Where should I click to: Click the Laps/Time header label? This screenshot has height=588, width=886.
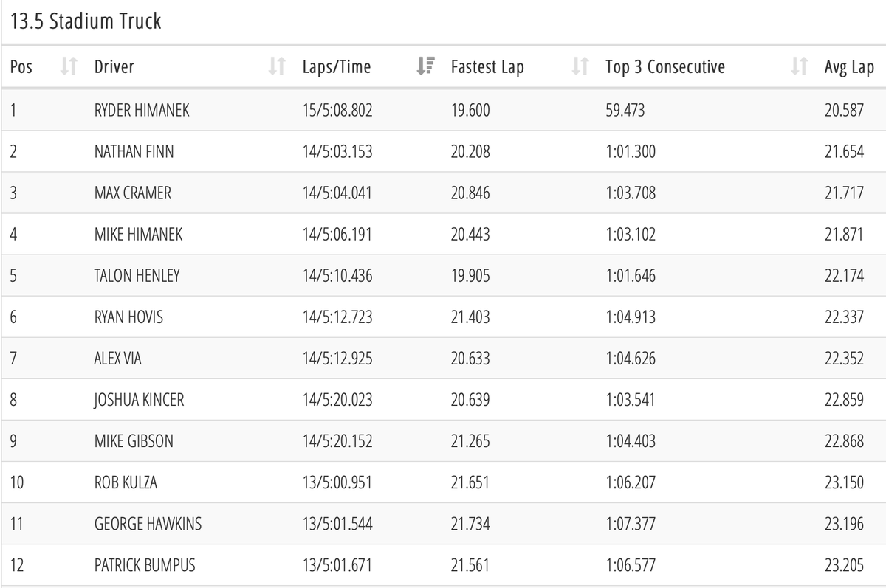(337, 67)
